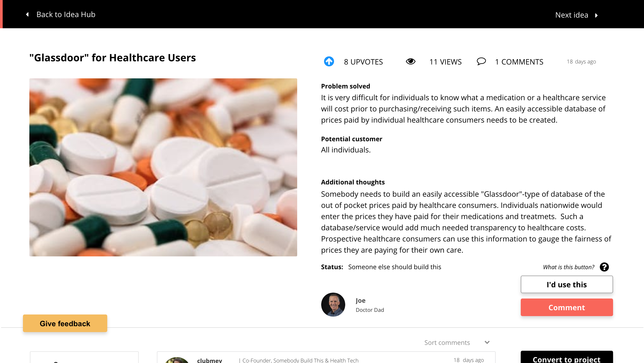Click the 8 UPVOTES label
The width and height of the screenshot is (644, 363).
click(363, 62)
